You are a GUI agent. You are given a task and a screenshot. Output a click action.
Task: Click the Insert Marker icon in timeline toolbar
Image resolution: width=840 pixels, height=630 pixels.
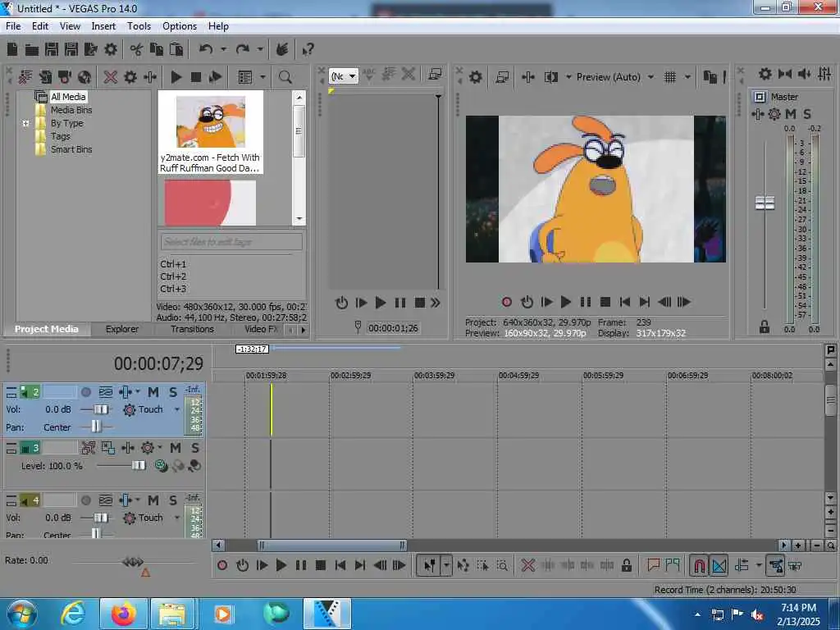click(653, 564)
